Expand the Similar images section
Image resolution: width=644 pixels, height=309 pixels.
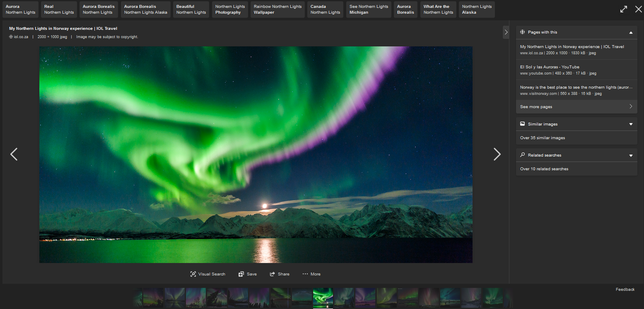[x=630, y=124]
